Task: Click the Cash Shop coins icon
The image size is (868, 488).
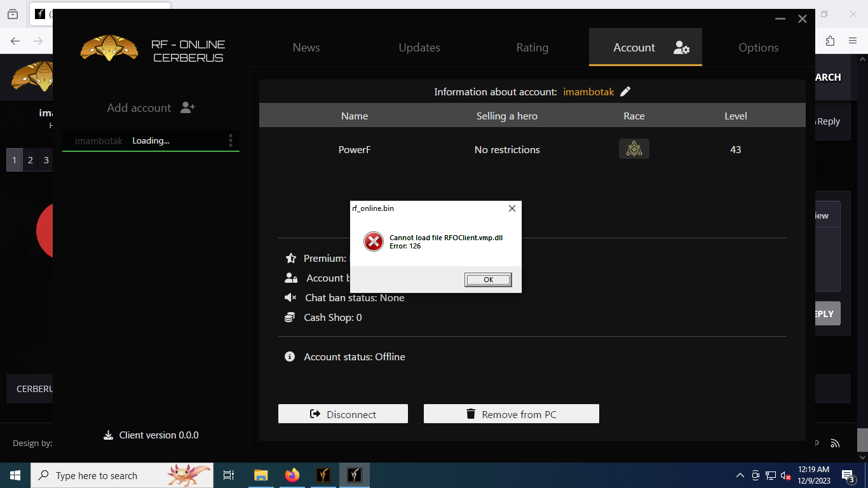Action: tap(290, 317)
